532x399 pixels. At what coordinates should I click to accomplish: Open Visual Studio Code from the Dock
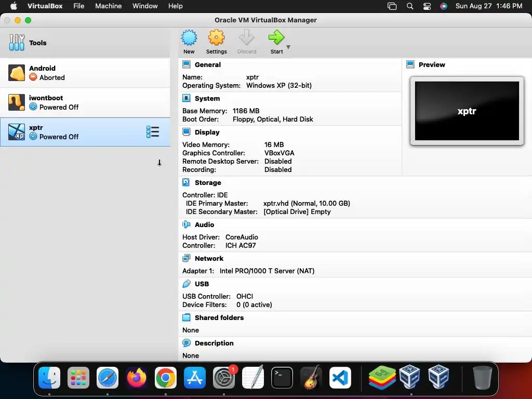point(340,378)
